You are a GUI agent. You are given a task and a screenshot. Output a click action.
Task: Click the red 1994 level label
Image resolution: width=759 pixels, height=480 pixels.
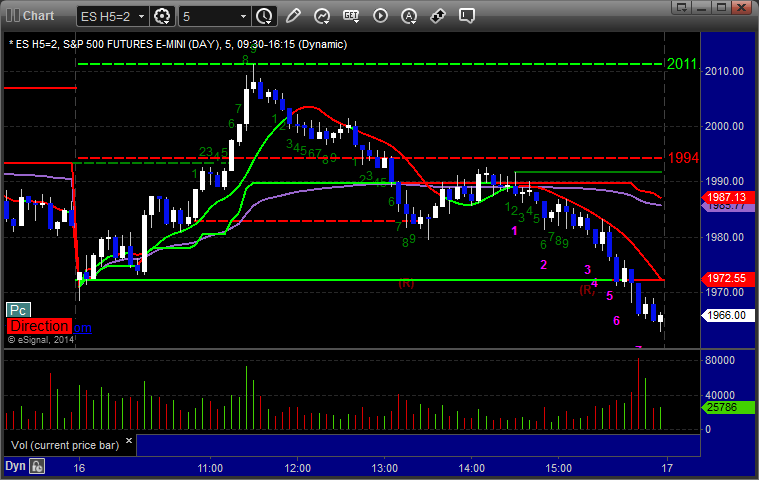(683, 158)
